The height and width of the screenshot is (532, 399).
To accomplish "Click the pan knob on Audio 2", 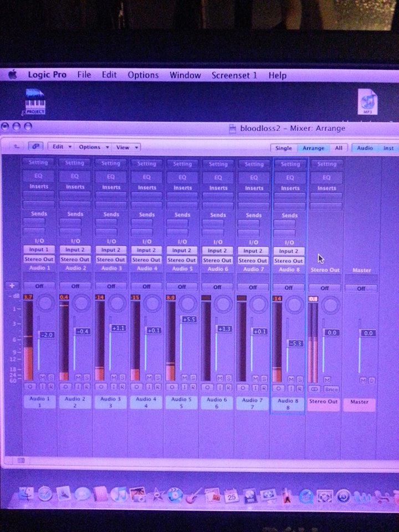I will 81,303.
